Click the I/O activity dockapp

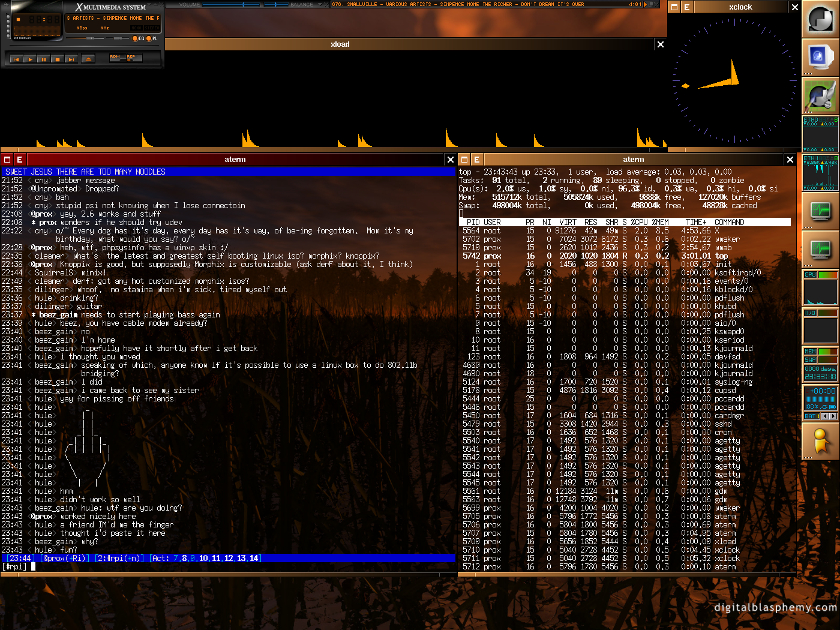coord(820,326)
